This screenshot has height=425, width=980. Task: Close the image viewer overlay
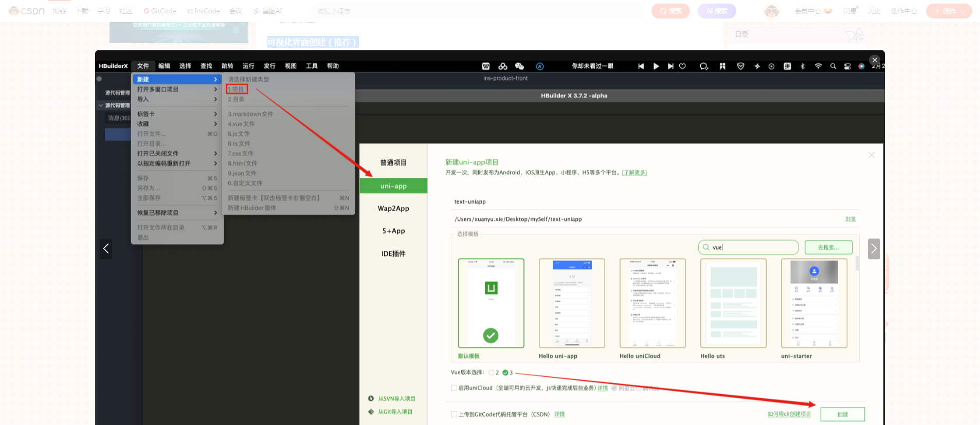(x=875, y=60)
